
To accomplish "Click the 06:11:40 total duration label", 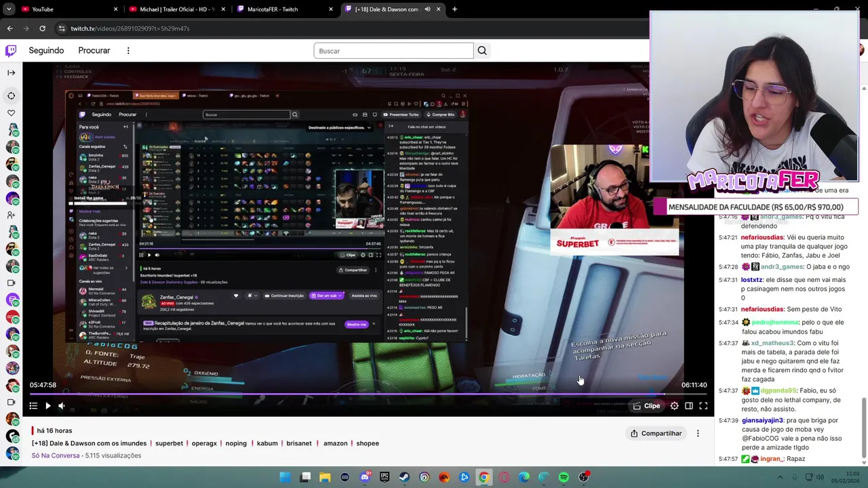I will pyautogui.click(x=694, y=385).
